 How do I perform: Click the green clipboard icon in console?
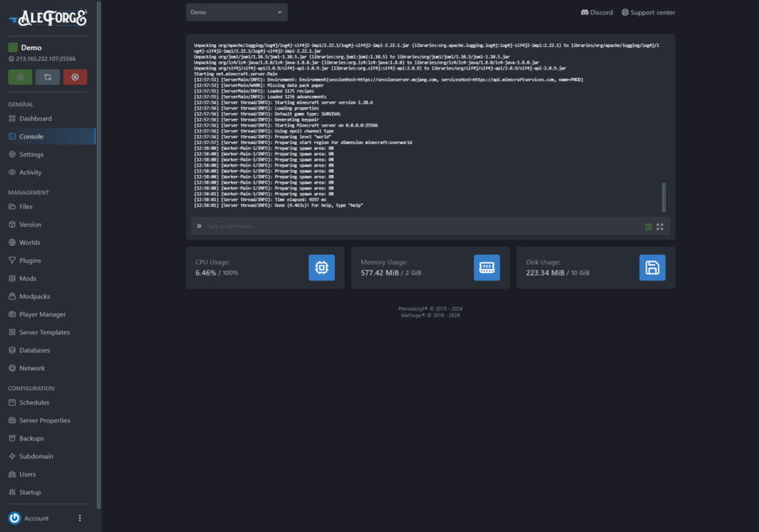tap(648, 226)
